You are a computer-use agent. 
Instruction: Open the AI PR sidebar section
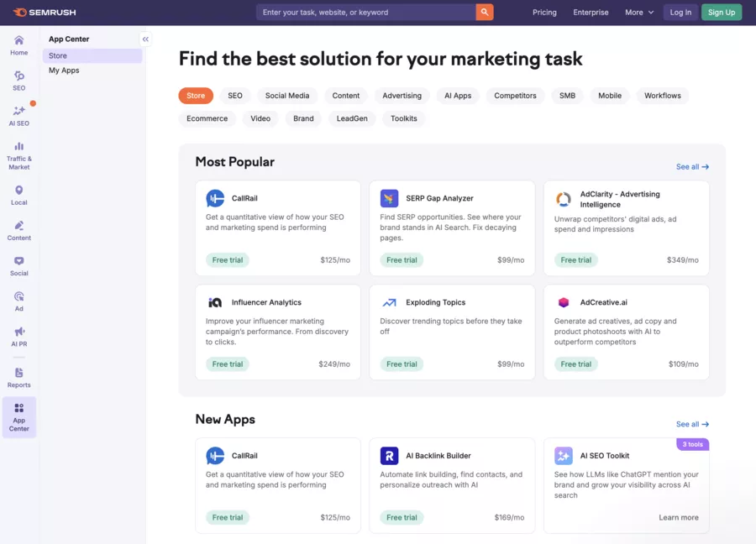pos(18,337)
